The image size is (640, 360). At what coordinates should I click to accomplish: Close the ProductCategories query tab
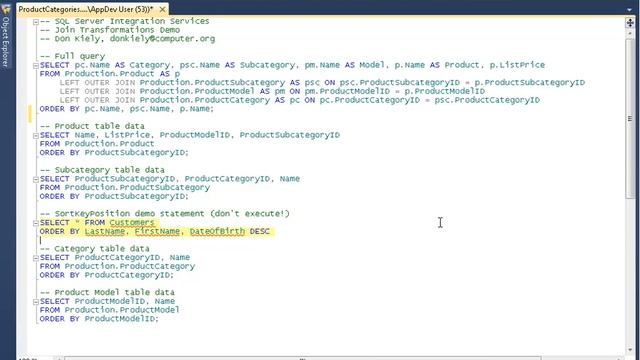pyautogui.click(x=162, y=9)
